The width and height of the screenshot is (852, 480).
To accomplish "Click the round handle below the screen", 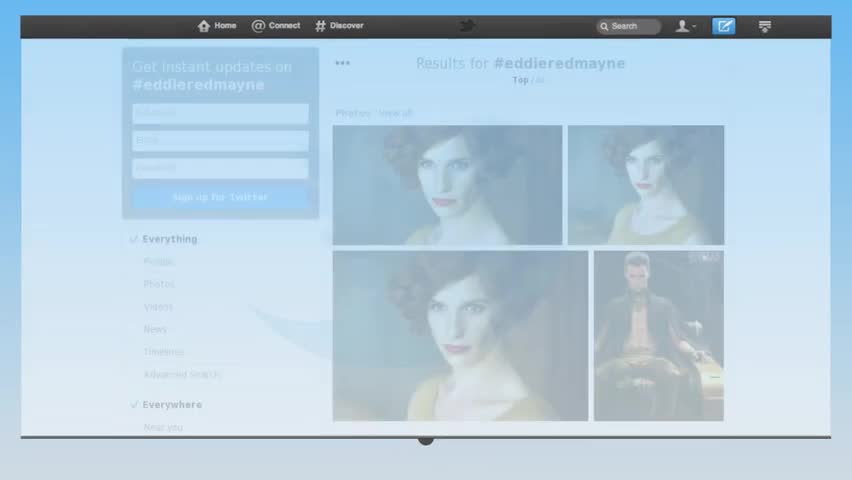I will coord(426,440).
